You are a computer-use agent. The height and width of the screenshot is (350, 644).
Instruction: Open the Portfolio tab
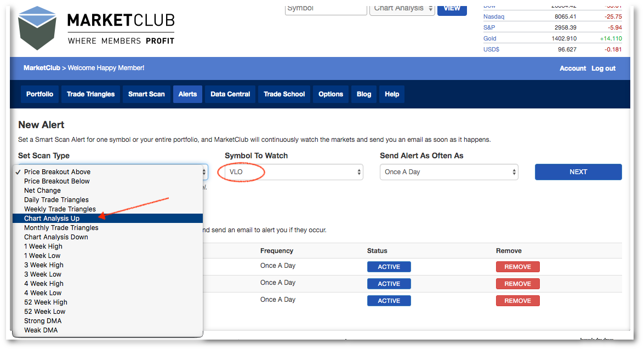click(40, 94)
